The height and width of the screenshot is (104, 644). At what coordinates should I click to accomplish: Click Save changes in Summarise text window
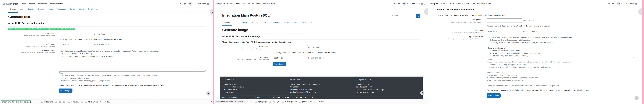click(x=494, y=95)
